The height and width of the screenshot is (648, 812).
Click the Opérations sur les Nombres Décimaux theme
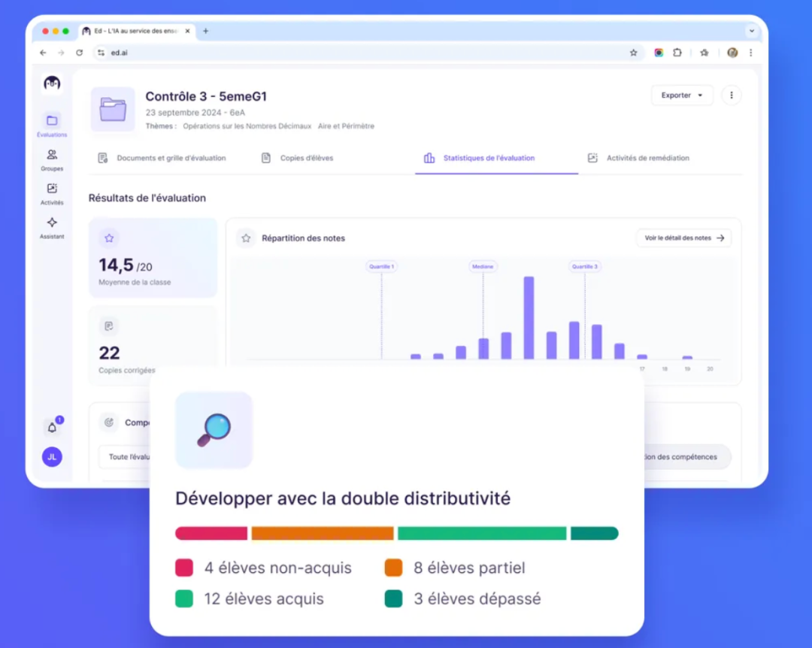[x=247, y=126]
